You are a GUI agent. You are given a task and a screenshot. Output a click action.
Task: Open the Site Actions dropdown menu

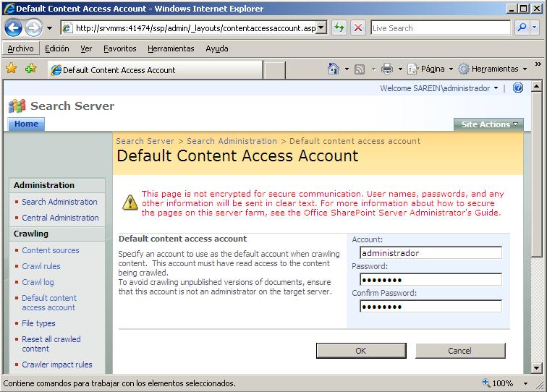tap(489, 124)
